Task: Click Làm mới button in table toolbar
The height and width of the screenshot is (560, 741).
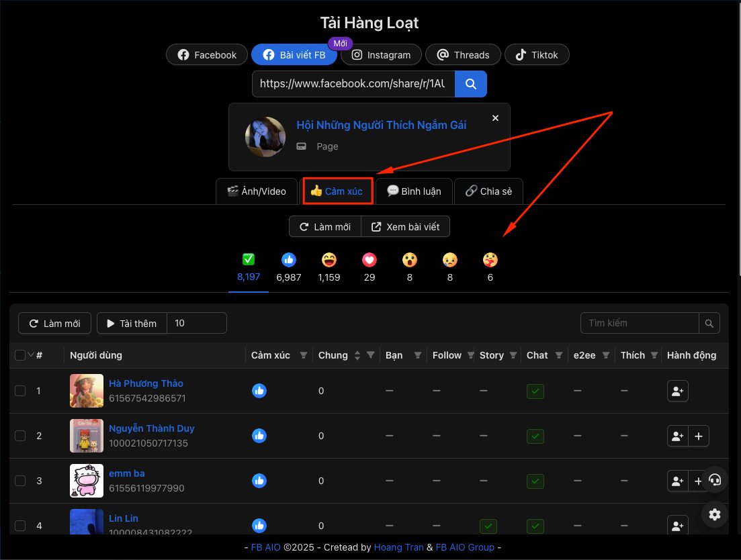Action: pos(55,324)
